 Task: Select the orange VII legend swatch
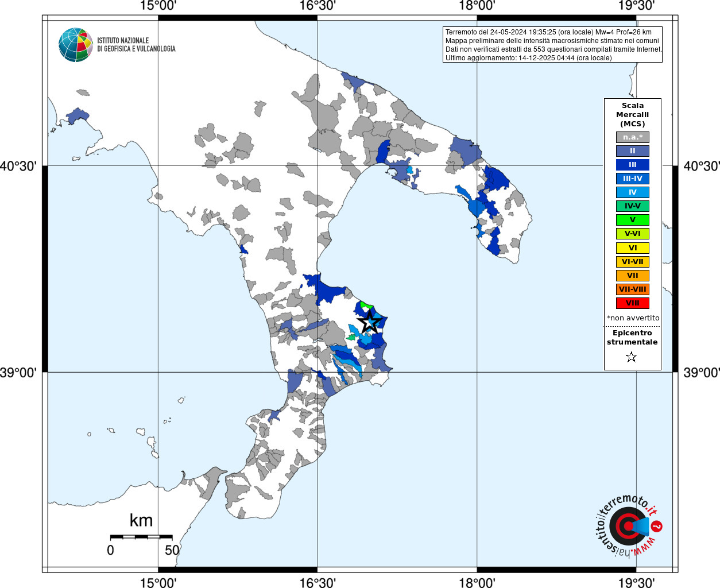(x=632, y=276)
